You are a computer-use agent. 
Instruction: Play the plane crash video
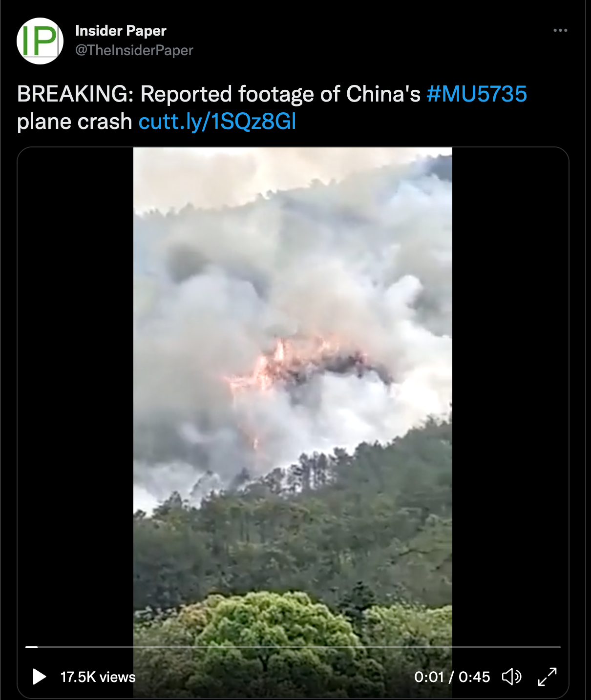pos(39,677)
